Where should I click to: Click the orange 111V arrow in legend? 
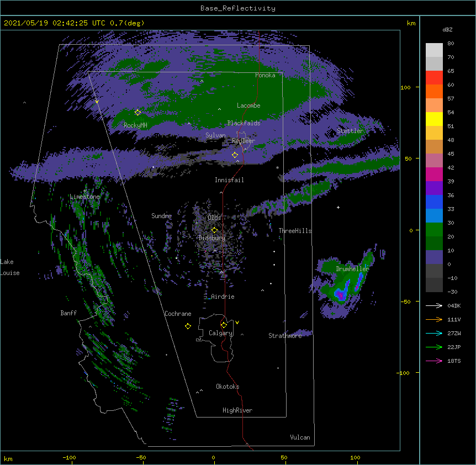[x=434, y=319]
